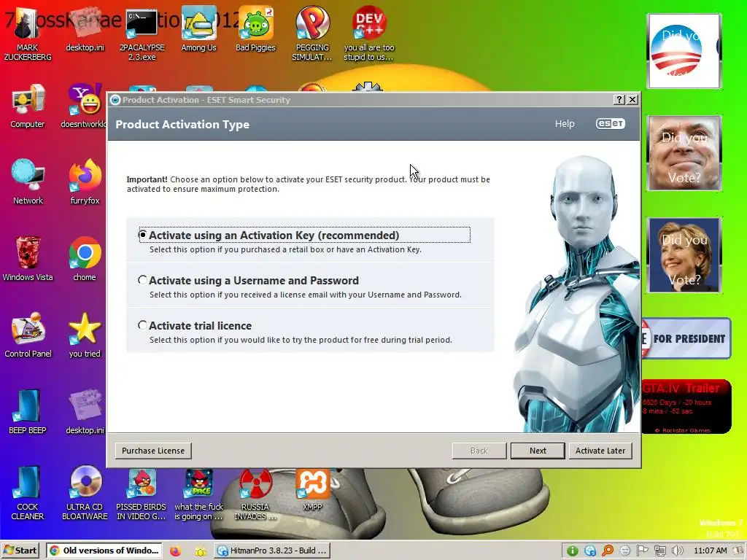
Task: Select the DEV C++ desktop shortcut
Action: tap(369, 34)
